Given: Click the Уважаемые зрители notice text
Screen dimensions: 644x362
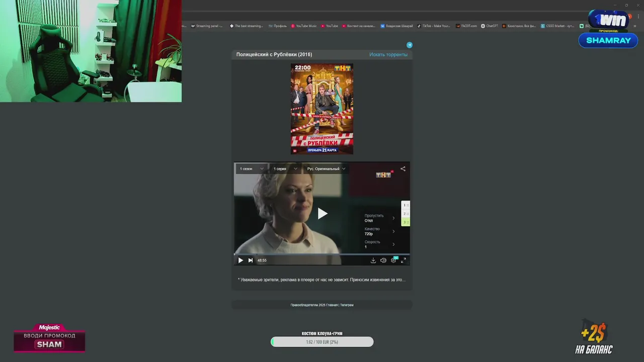Looking at the screenshot, I should pyautogui.click(x=321, y=280).
